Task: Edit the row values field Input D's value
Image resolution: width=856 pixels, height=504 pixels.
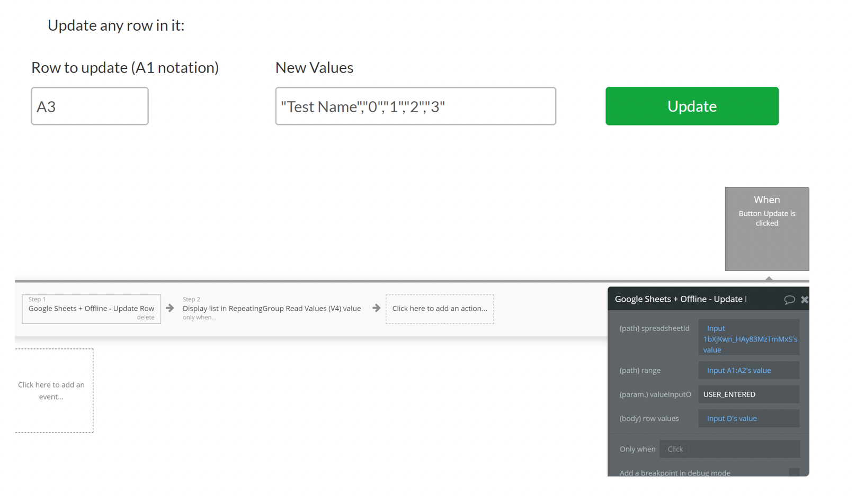Action: 749,418
